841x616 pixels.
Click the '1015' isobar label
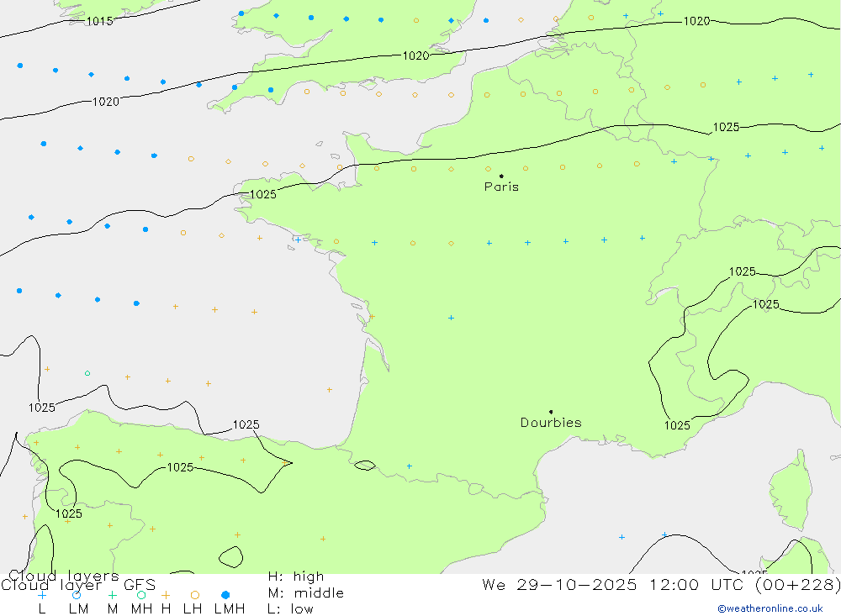100,22
